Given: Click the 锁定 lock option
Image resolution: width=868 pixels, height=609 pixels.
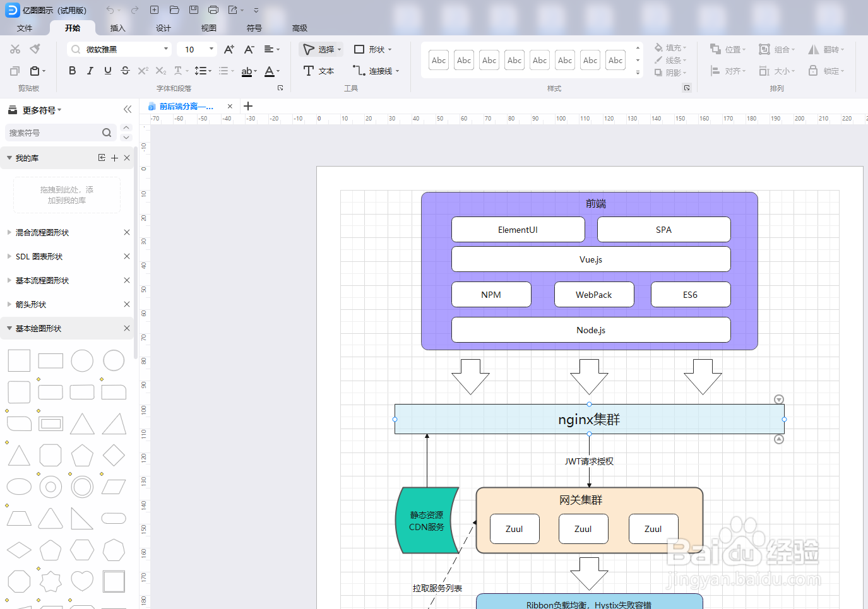Looking at the screenshot, I should coord(826,71).
